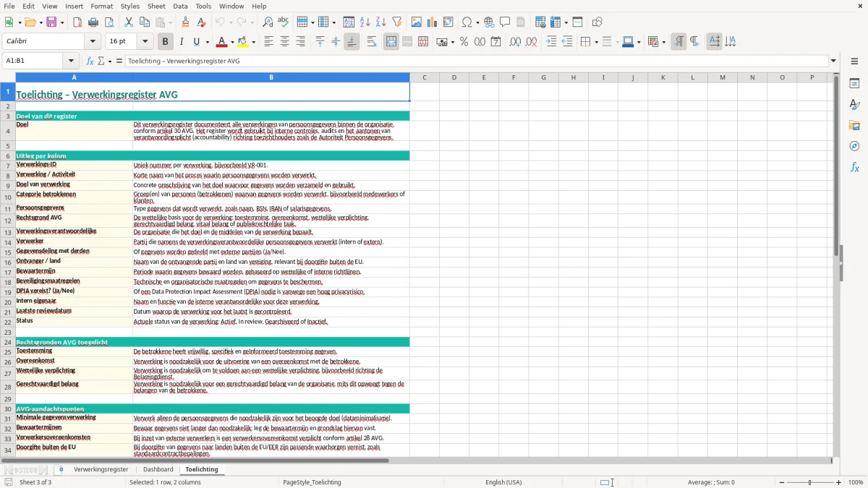Open the Data menu
This screenshot has height=488, width=868.
180,6
